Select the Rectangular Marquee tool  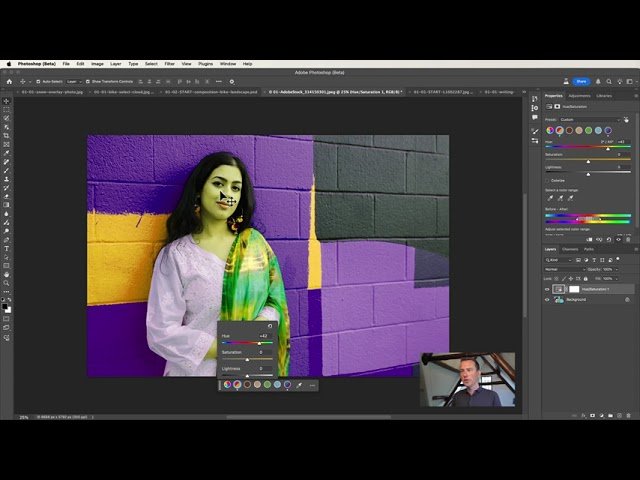[6, 109]
